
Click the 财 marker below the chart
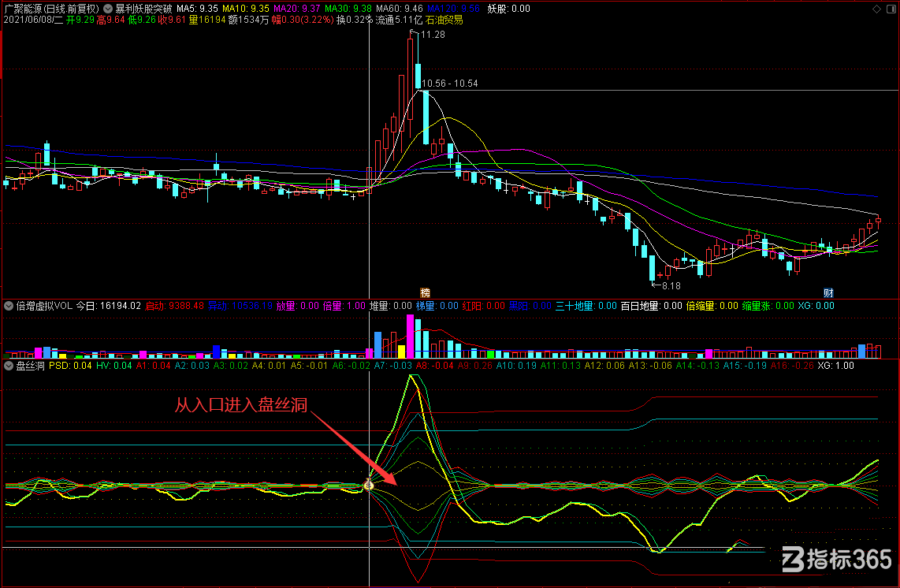pyautogui.click(x=828, y=293)
